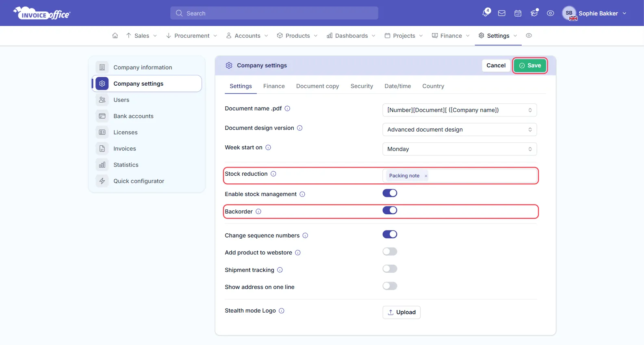Toggle Change sequence numbers off
This screenshot has width=644, height=345.
[390, 234]
